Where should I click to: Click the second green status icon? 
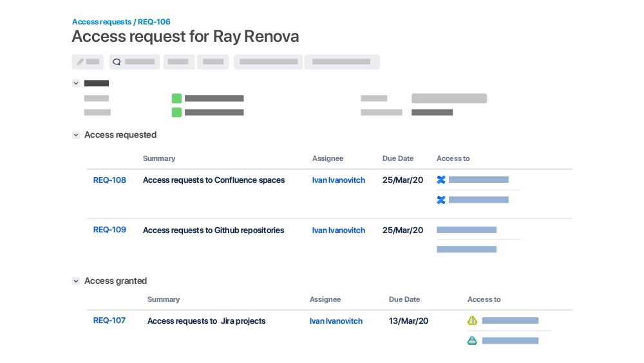point(176,112)
